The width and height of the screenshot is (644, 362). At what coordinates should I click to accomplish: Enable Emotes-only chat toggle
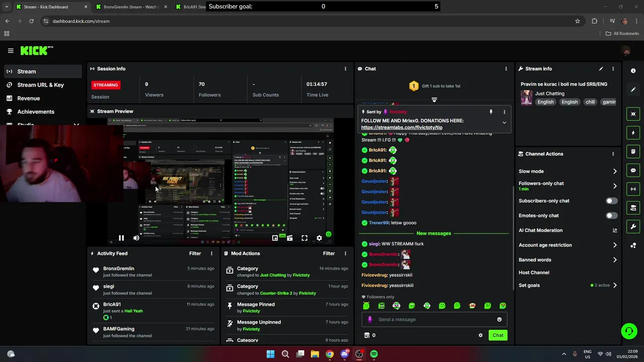tap(611, 216)
